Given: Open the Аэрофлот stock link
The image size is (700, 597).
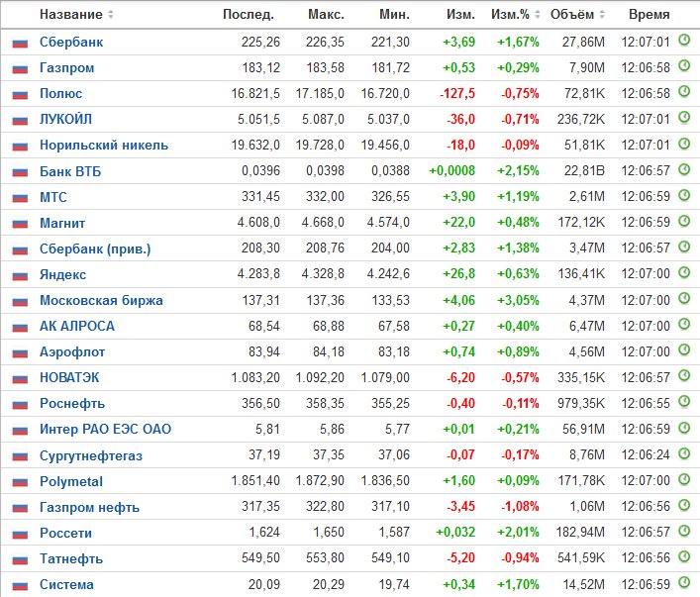Looking at the screenshot, I should click(x=72, y=351).
